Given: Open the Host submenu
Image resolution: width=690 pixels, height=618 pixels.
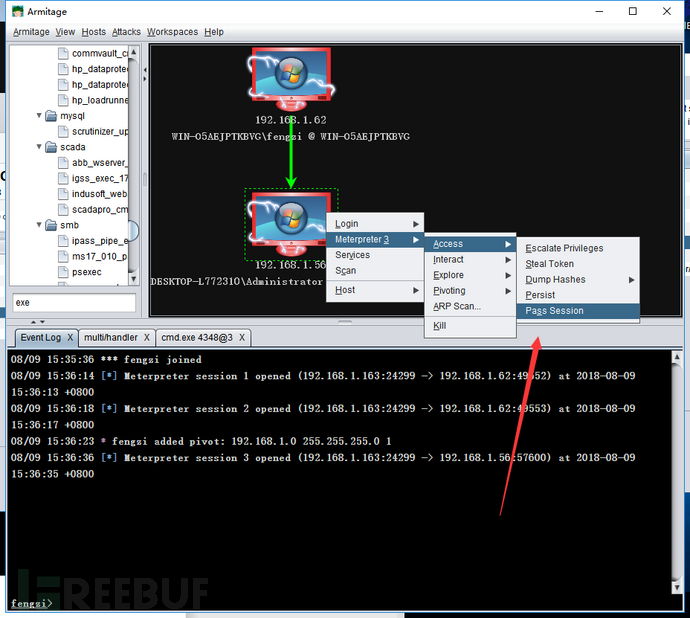Looking at the screenshot, I should 375,290.
